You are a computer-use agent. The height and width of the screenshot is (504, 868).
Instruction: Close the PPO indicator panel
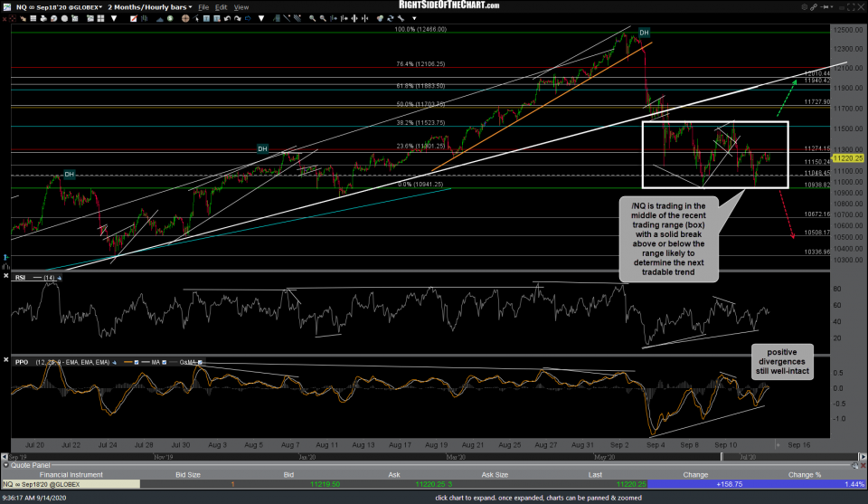click(x=6, y=360)
